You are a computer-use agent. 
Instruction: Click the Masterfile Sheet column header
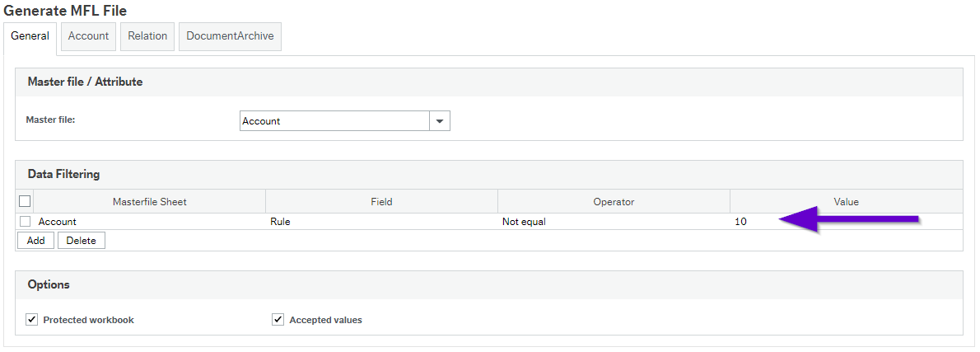[x=149, y=202]
